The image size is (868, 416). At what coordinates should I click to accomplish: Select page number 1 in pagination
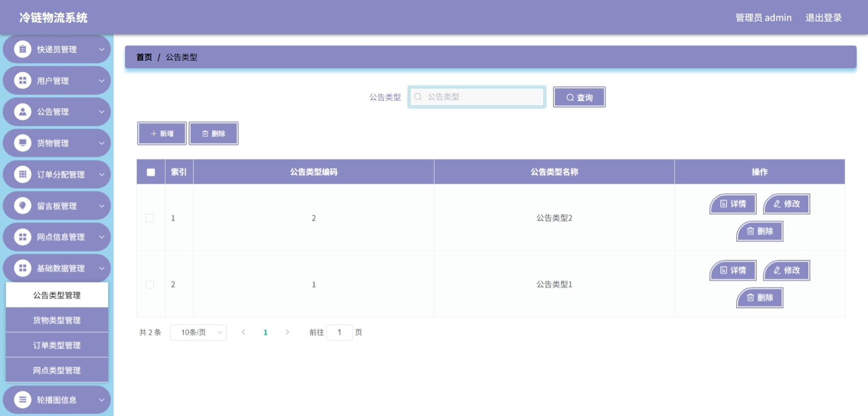click(x=265, y=332)
